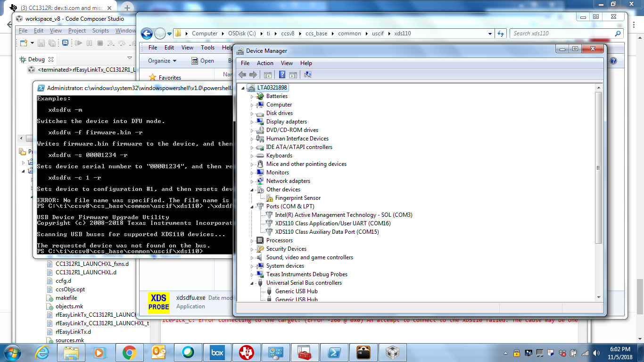The image size is (644, 362).
Task: Switch to PowerShell from the taskbar
Action: click(x=334, y=352)
